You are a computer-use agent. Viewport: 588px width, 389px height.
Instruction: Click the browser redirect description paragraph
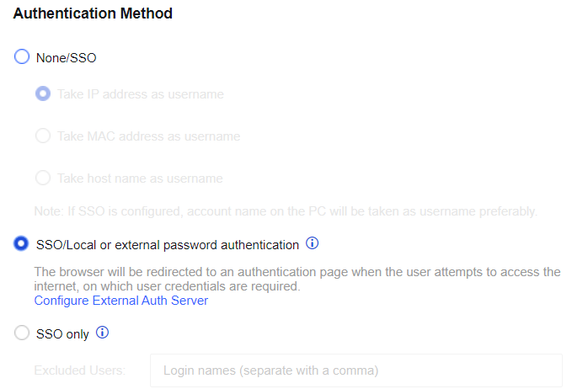click(x=297, y=279)
